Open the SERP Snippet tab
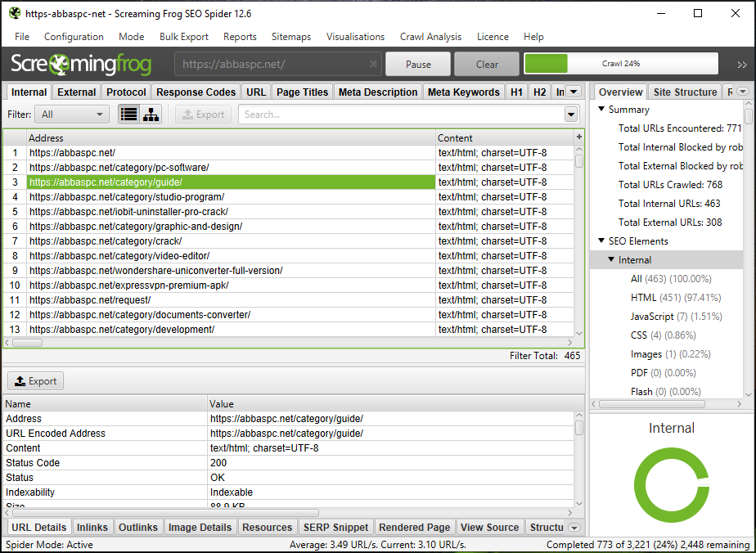756x553 pixels. tap(335, 528)
